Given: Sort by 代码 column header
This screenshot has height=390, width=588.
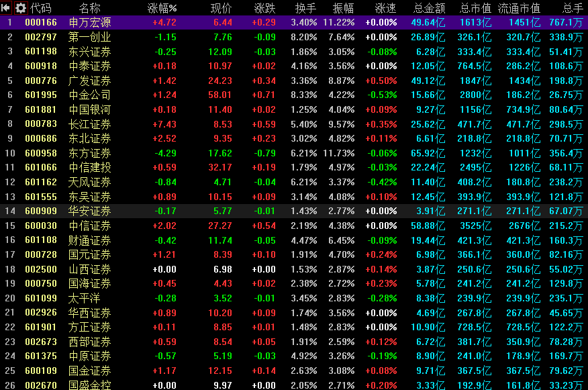Looking at the screenshot, I should (x=40, y=8).
